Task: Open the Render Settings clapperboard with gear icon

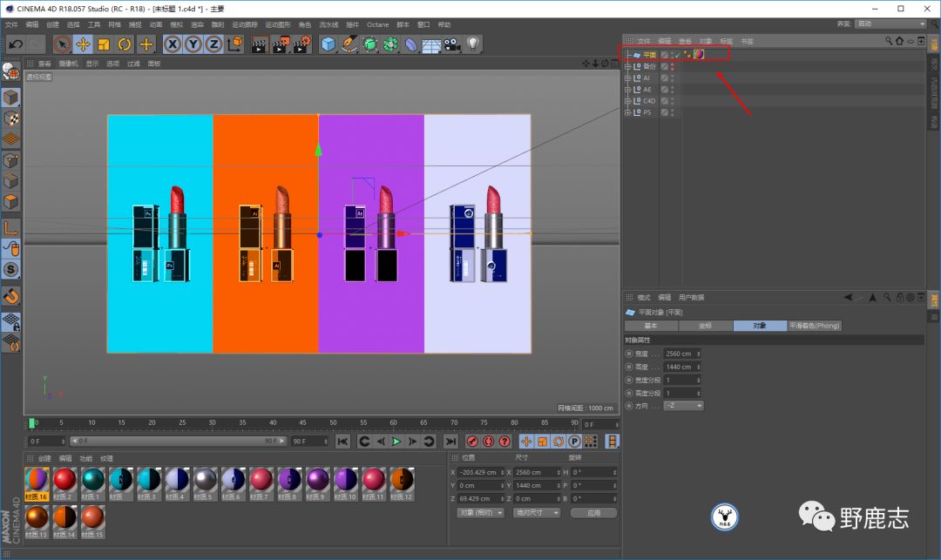Action: (301, 44)
